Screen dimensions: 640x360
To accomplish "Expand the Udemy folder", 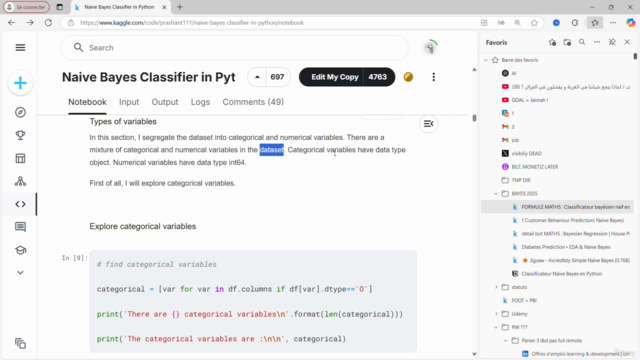I will (x=496, y=314).
